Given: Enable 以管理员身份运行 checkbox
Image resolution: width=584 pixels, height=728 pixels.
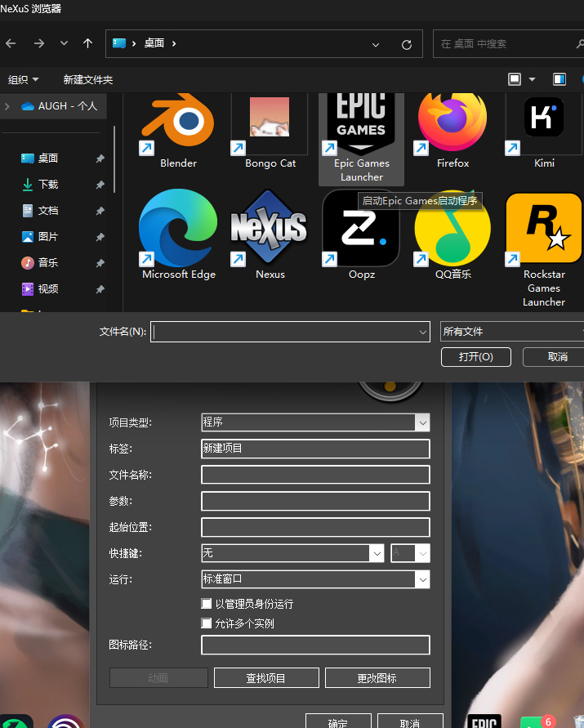Looking at the screenshot, I should [x=206, y=604].
